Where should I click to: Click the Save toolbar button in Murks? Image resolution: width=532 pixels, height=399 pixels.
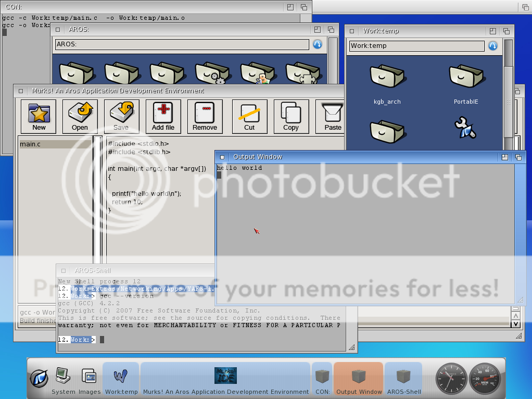[121, 117]
